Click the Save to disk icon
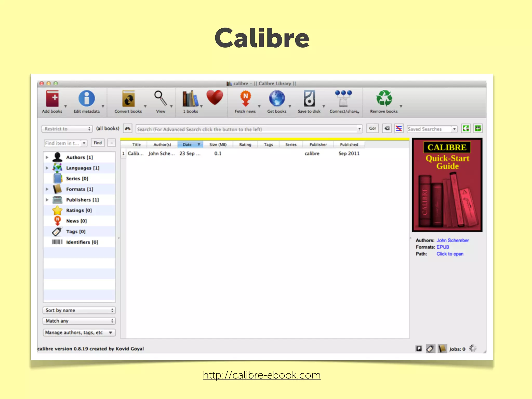532x399 pixels. click(x=309, y=98)
